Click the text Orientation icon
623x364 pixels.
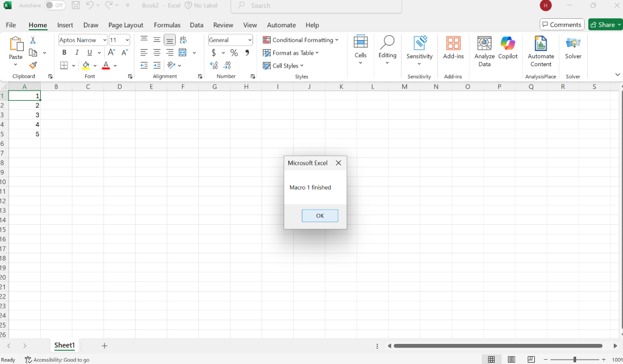[171, 65]
